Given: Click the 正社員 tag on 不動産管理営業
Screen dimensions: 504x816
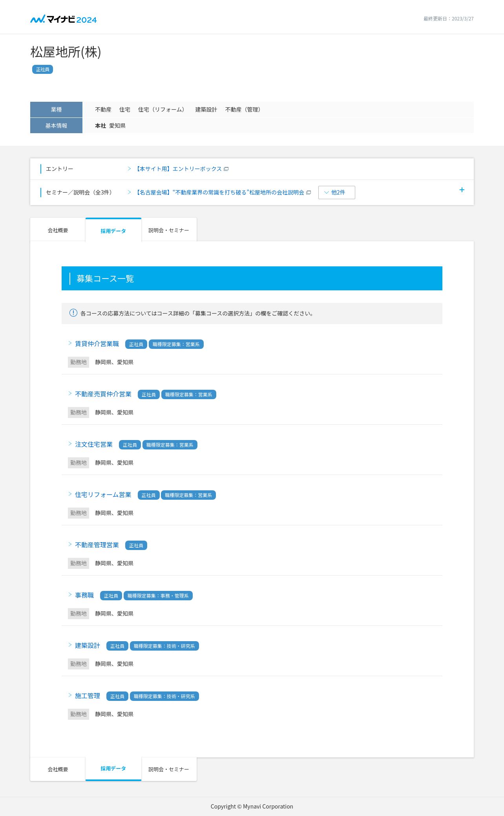Looking at the screenshot, I should [x=136, y=545].
